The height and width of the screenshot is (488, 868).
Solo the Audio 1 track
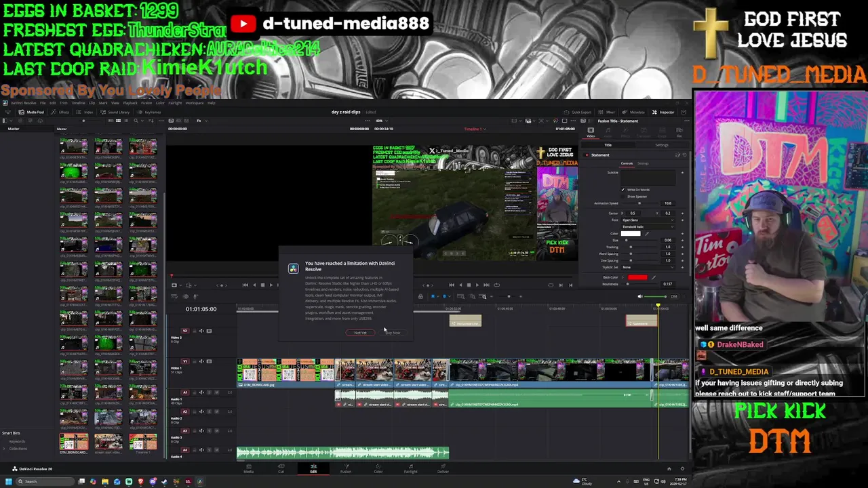coord(209,392)
